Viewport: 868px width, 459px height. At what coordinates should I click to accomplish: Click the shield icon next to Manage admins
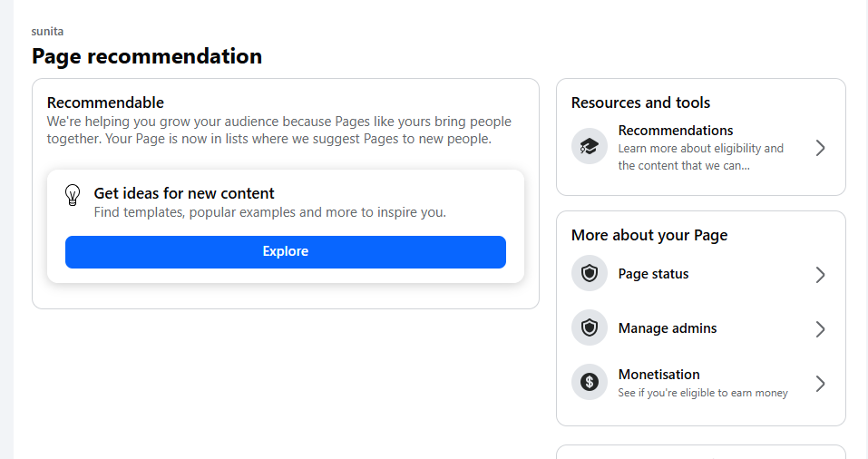[x=590, y=328]
